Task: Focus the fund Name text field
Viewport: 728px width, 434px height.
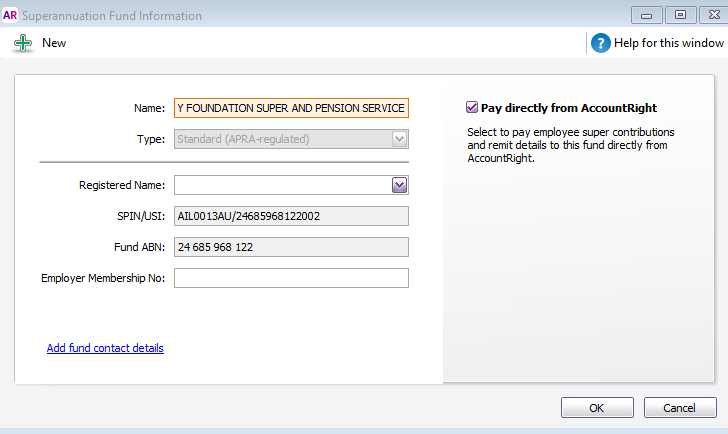Action: (x=291, y=108)
